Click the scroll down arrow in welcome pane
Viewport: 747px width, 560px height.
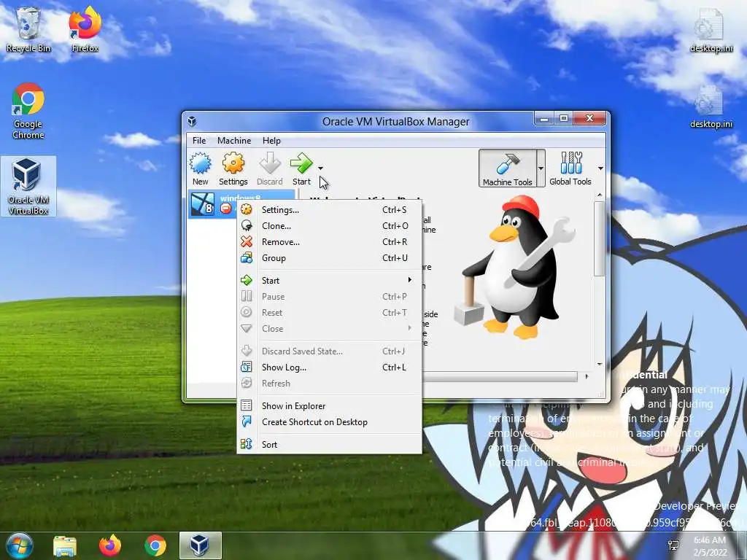pos(600,365)
